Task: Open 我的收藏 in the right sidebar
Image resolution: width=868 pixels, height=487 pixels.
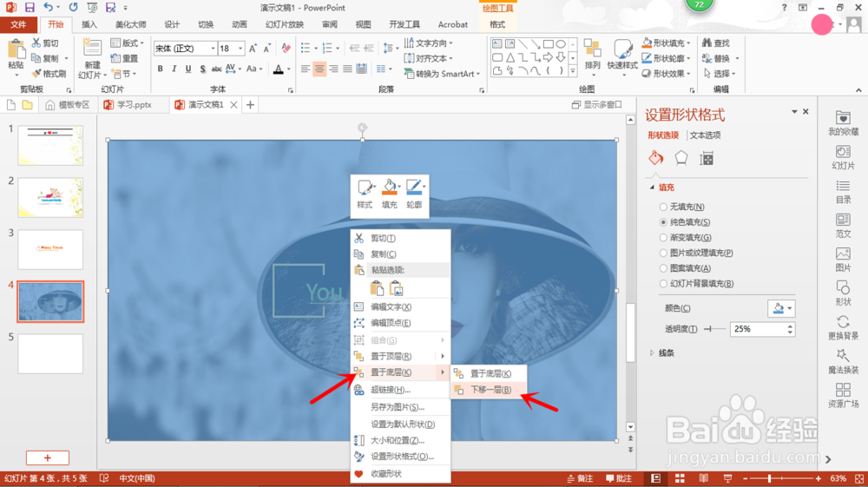Action: tap(843, 123)
